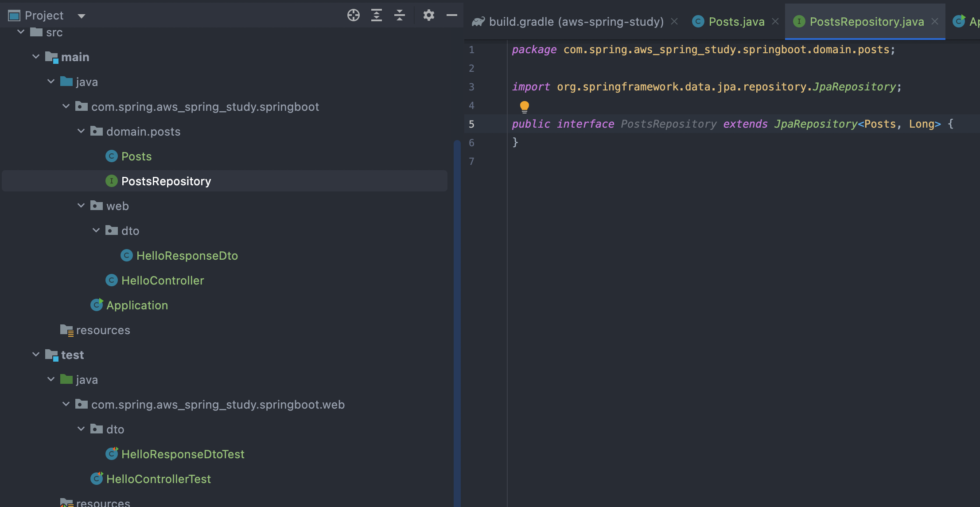The width and height of the screenshot is (980, 507).
Task: Click the Project panel window icon
Action: [x=14, y=16]
